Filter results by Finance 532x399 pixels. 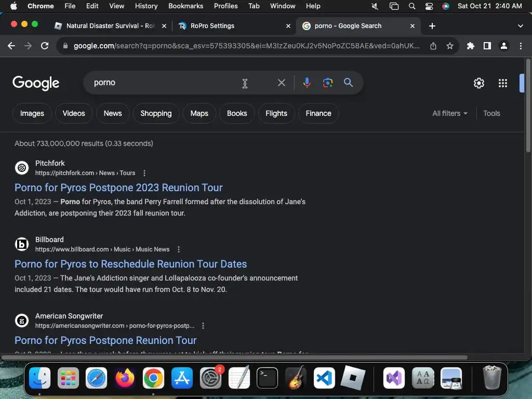pyautogui.click(x=318, y=113)
